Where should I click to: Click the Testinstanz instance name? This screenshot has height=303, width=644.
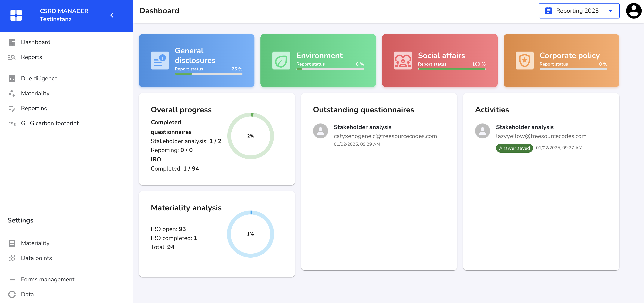pyautogui.click(x=56, y=19)
